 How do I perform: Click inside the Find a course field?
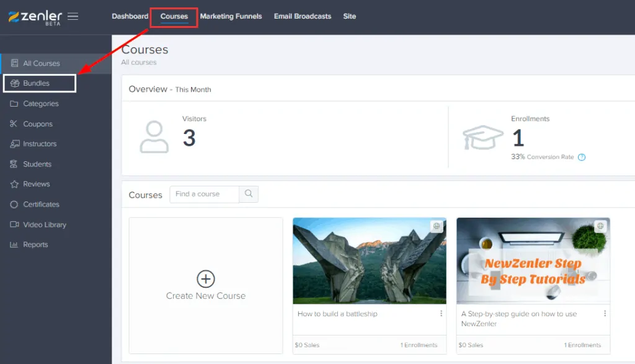pyautogui.click(x=205, y=194)
